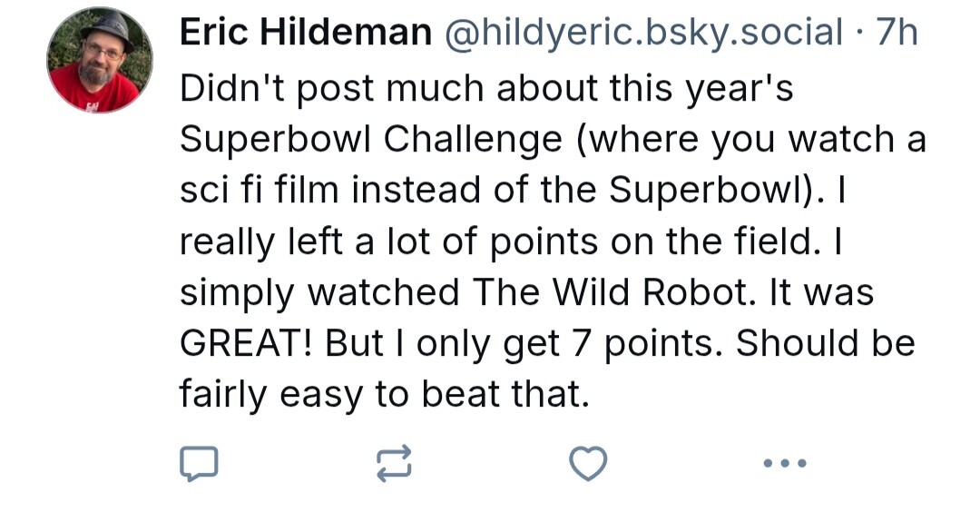Like the post with the heart icon

coord(587,464)
